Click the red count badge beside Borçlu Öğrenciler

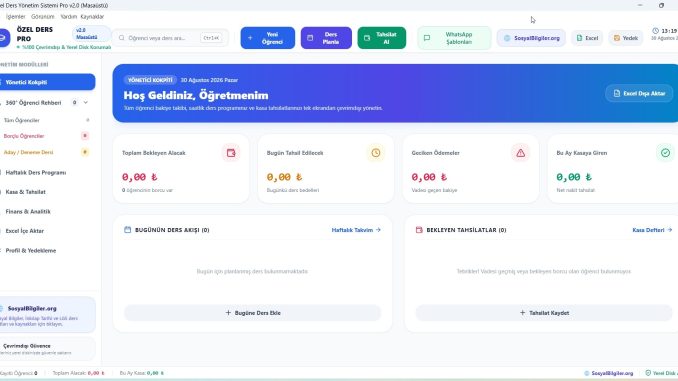pos(85,136)
